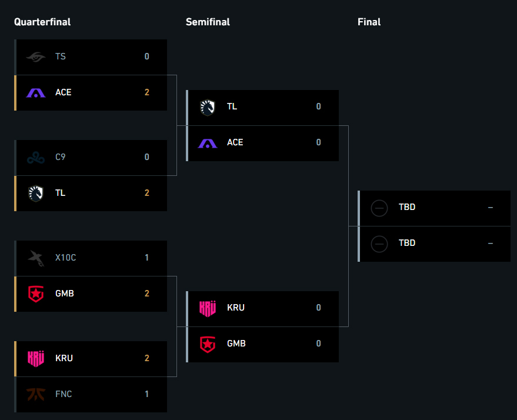517x420 pixels.
Task: Click Gambit logo in semifinal match
Action: coord(208,344)
